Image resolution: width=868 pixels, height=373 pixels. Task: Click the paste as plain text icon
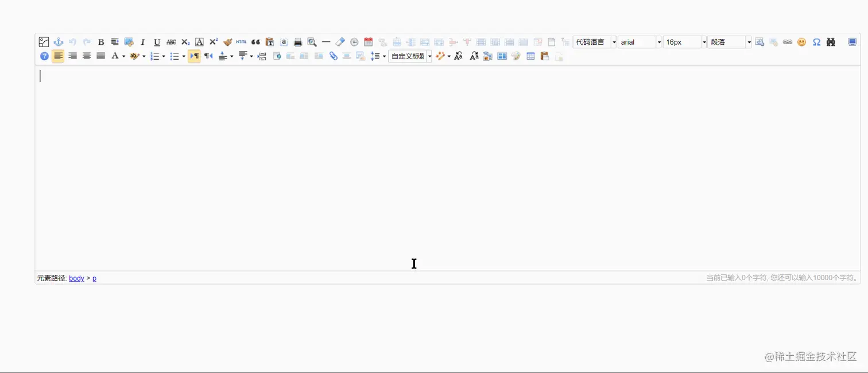pos(270,42)
